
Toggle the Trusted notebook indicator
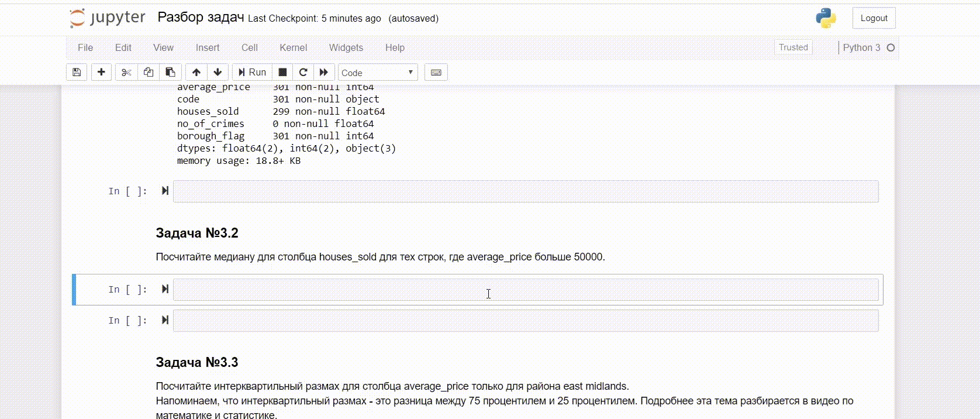pos(793,47)
